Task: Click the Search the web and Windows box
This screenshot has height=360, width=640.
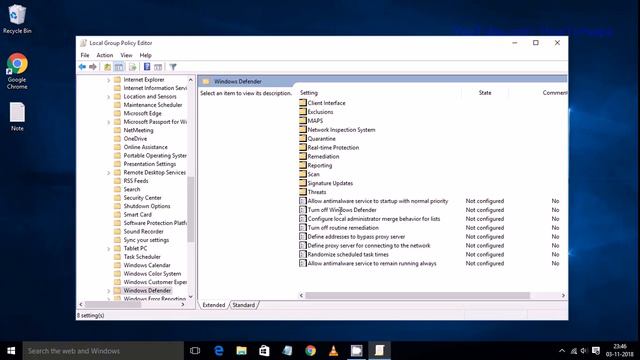Action: pyautogui.click(x=103, y=351)
